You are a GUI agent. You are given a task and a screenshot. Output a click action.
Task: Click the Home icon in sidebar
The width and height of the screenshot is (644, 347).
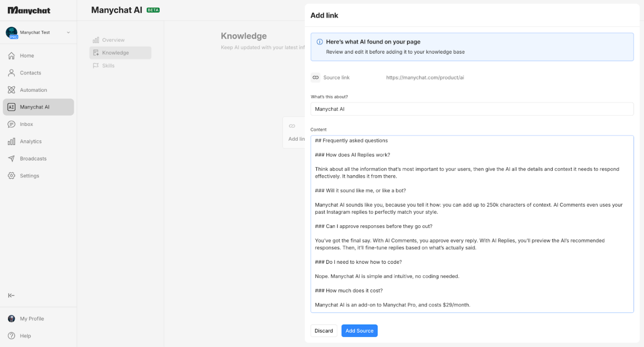tap(12, 56)
